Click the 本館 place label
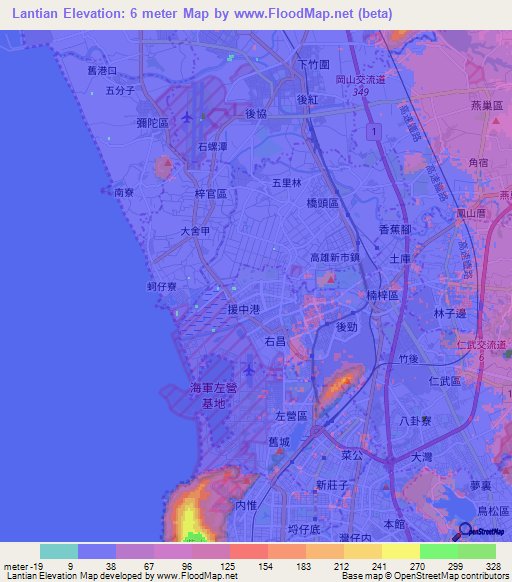Screen dimensions: 512x582 tap(394, 524)
